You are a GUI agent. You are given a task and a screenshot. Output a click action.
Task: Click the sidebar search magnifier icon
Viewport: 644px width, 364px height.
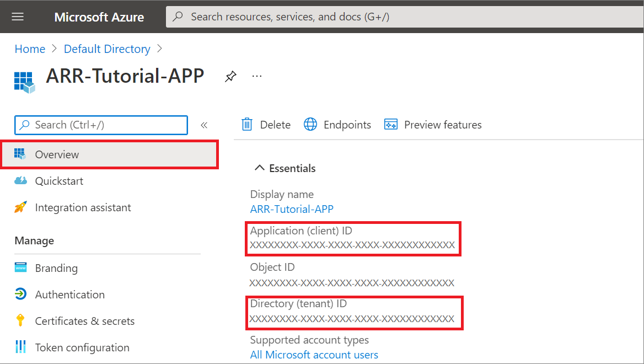click(25, 125)
